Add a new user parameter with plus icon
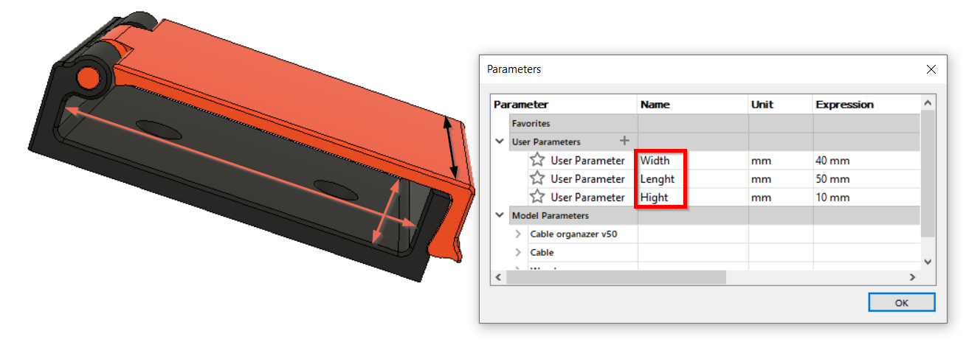 click(624, 141)
